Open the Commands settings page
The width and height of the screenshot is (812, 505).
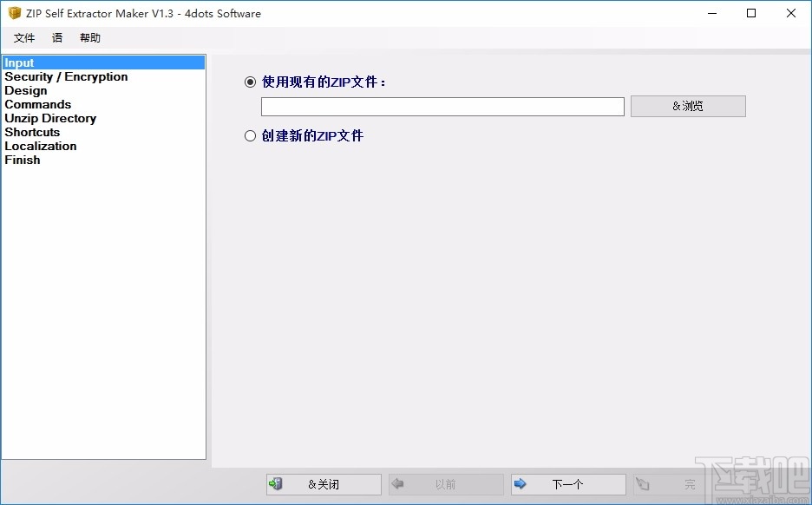coord(37,104)
